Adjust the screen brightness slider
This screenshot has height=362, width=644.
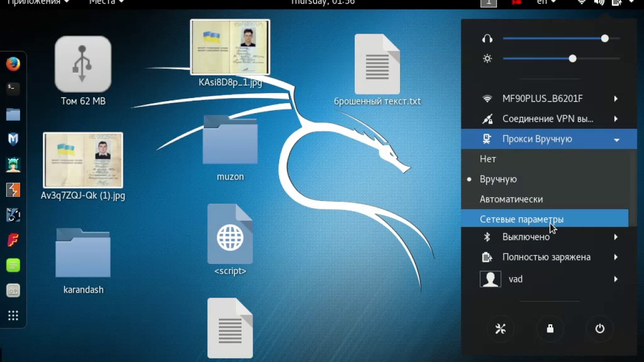click(561, 59)
